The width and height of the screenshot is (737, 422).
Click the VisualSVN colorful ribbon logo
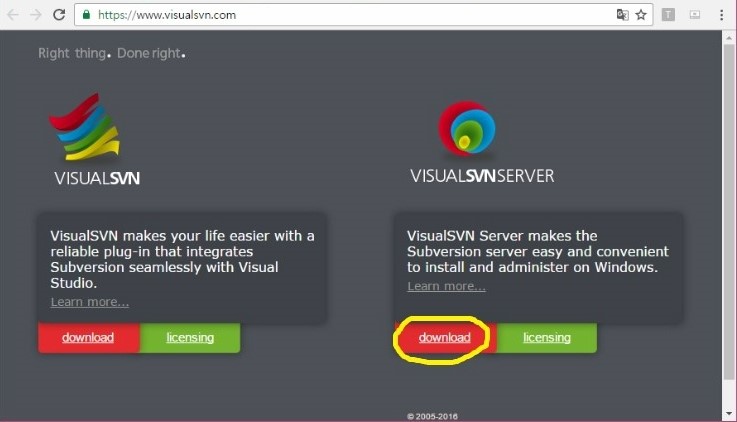[x=85, y=127]
